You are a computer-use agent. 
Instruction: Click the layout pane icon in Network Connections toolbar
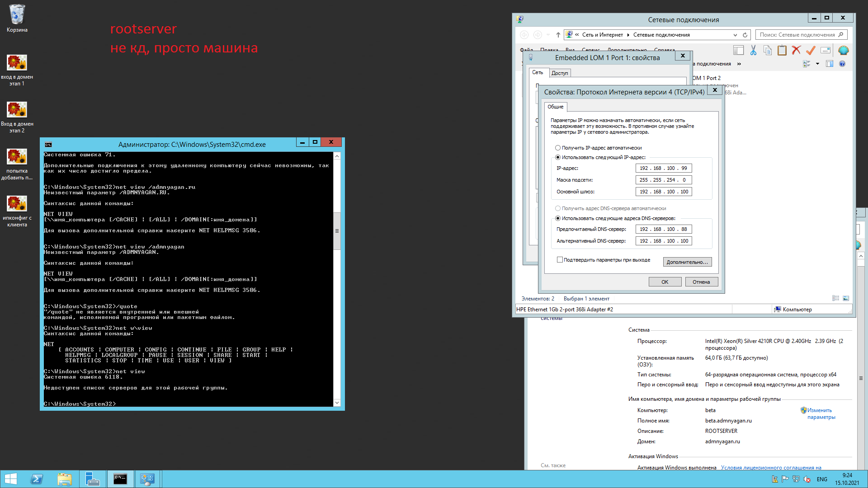[x=739, y=50]
